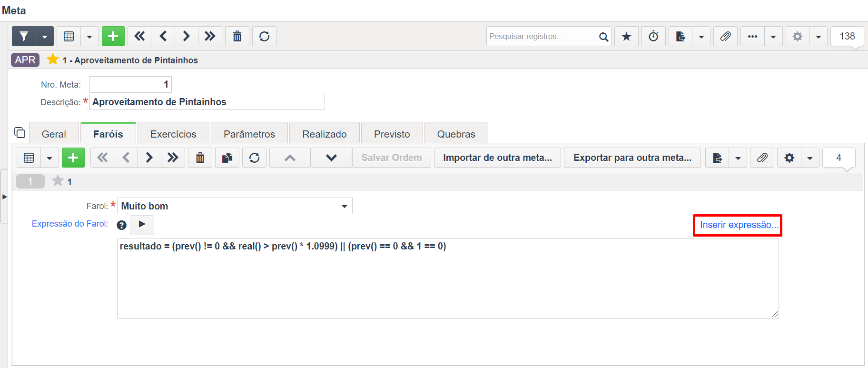Expand export dropdown in main toolbar

[701, 36]
